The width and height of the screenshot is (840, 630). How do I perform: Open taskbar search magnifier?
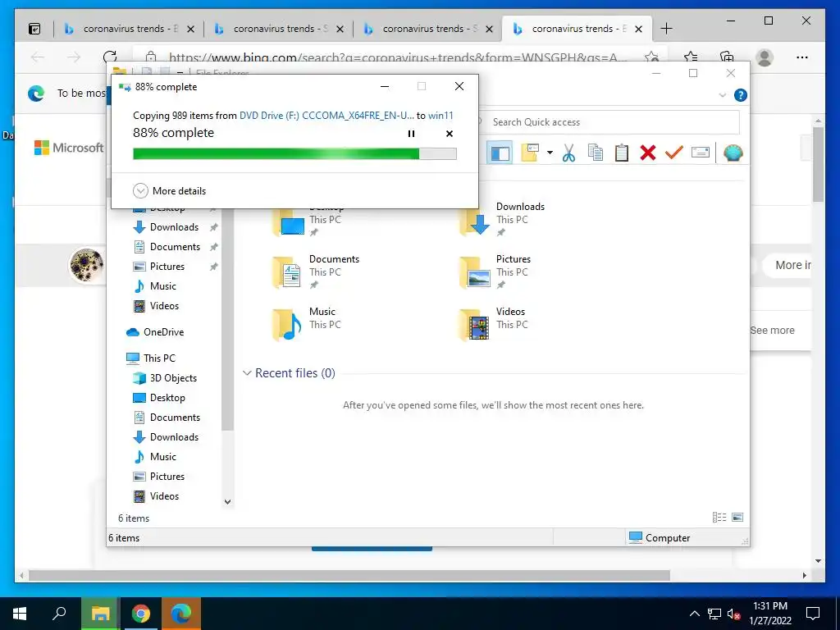click(59, 614)
